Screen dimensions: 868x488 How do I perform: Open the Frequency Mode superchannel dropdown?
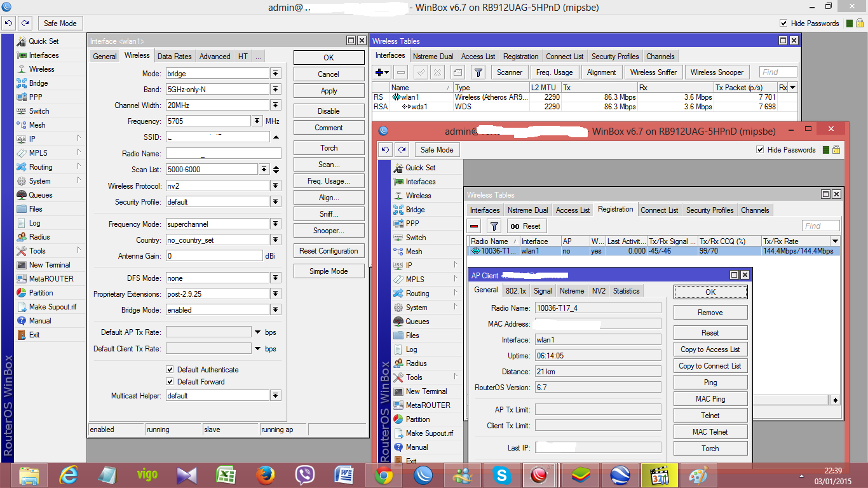(x=275, y=224)
